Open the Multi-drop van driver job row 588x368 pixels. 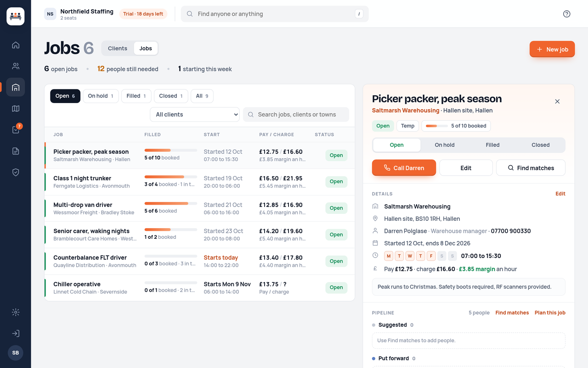click(199, 208)
